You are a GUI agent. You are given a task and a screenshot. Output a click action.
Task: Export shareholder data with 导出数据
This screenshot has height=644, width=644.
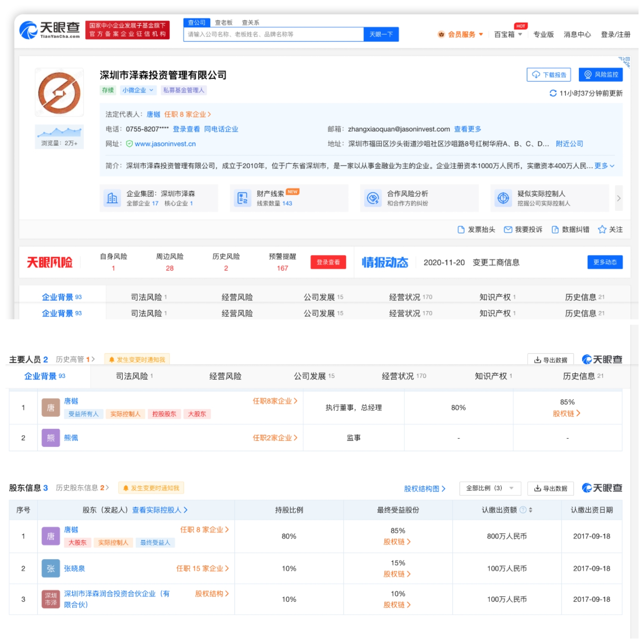click(550, 488)
